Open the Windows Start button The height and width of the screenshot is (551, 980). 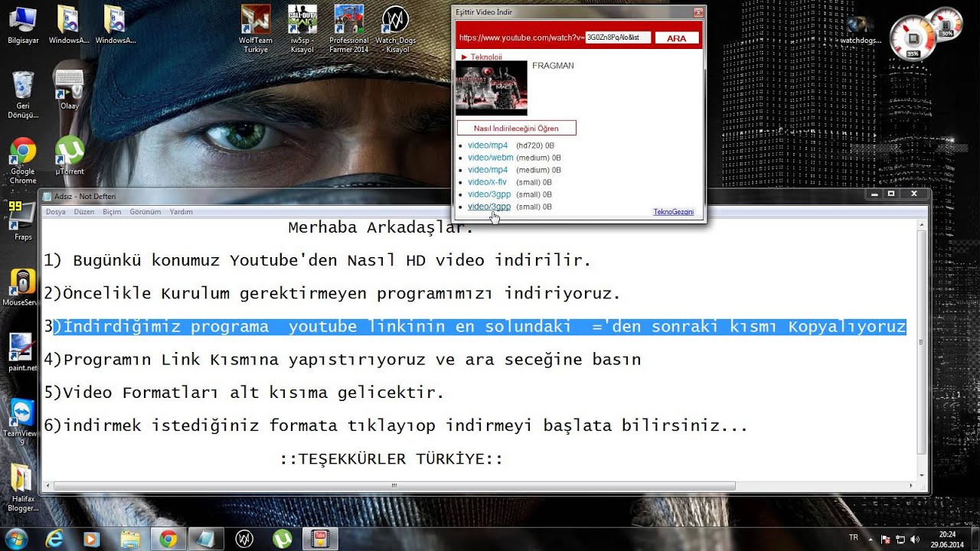[x=16, y=538]
